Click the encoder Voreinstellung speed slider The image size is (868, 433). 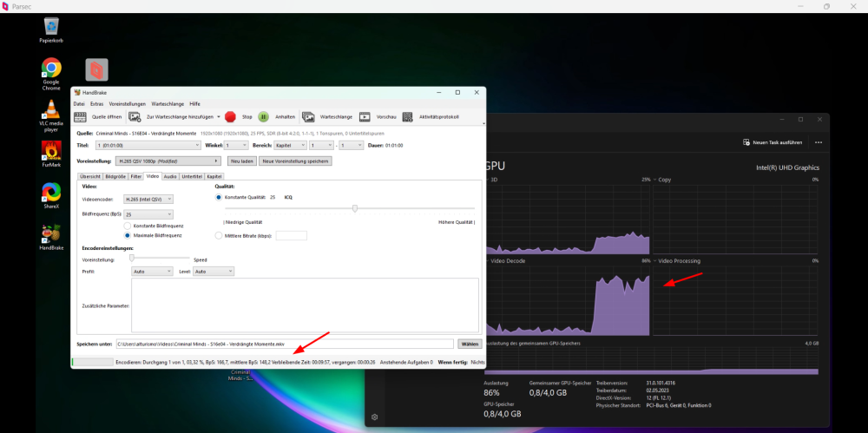tap(132, 258)
